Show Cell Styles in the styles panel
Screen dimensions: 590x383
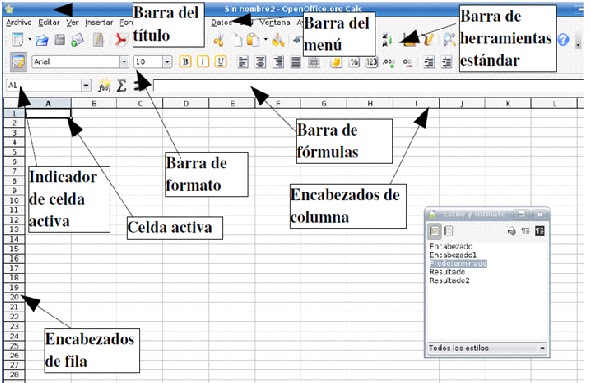(434, 231)
